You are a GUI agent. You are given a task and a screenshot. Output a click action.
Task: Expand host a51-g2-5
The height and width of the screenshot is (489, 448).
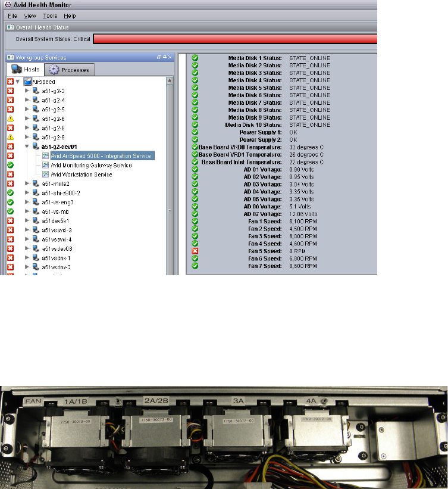[27, 109]
